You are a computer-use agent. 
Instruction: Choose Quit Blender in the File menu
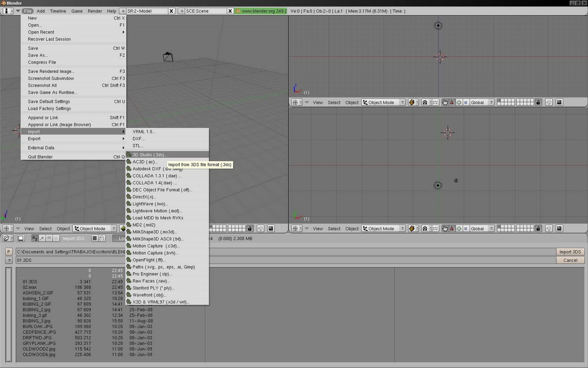(x=73, y=157)
